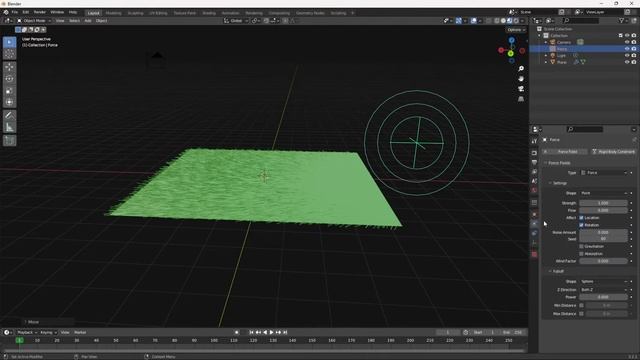Open the View Layer properties tab
This screenshot has height=360, width=640.
534,172
